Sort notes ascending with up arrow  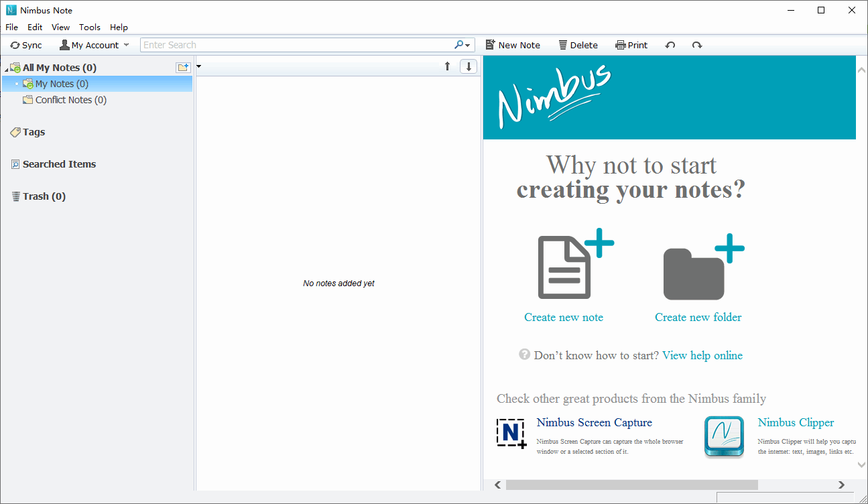[x=448, y=66]
